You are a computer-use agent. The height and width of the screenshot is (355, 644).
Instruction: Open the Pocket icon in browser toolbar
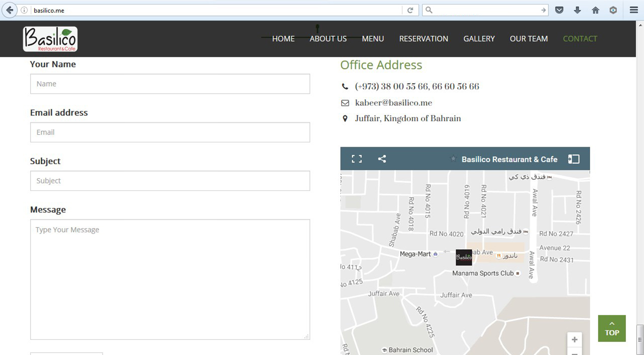point(559,10)
